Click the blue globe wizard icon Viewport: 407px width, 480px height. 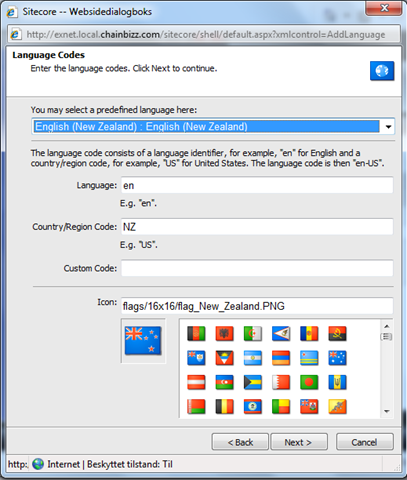pyautogui.click(x=382, y=71)
